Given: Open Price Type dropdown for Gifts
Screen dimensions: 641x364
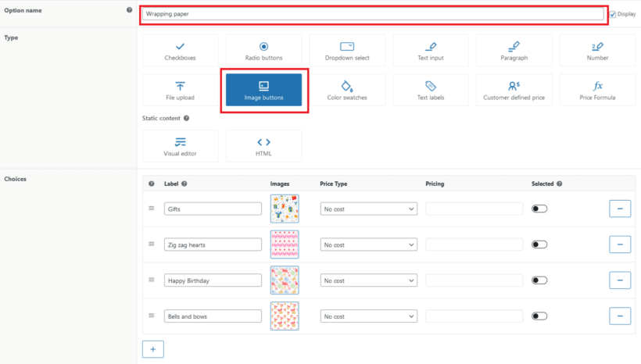Looking at the screenshot, I should (368, 209).
